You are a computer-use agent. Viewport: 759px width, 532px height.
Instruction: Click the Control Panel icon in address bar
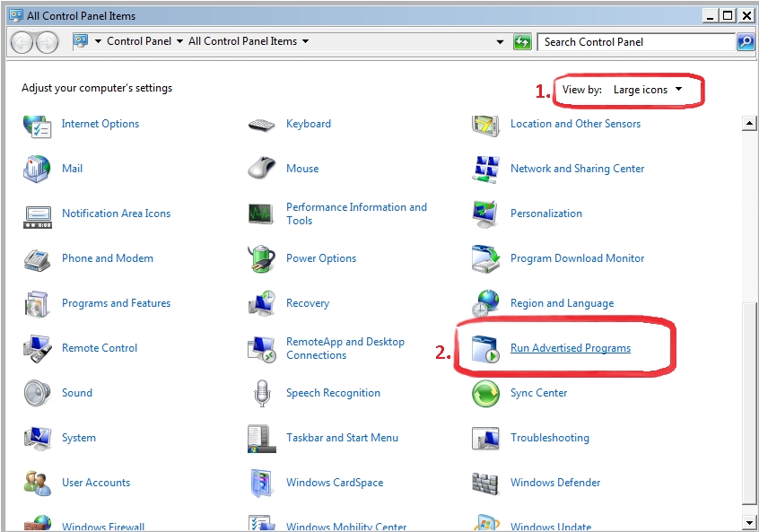click(x=81, y=41)
